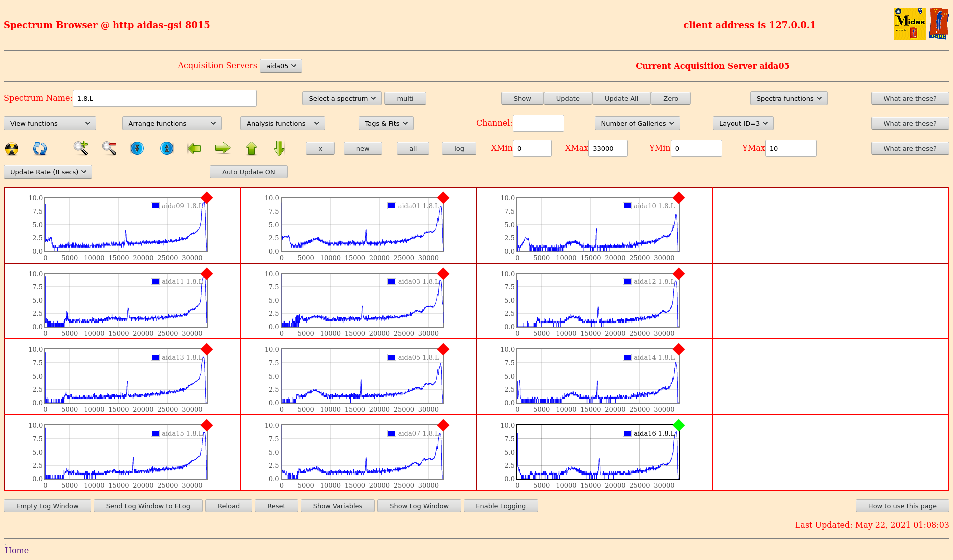Click the radiation hazard icon
This screenshot has height=560, width=953.
click(x=12, y=148)
